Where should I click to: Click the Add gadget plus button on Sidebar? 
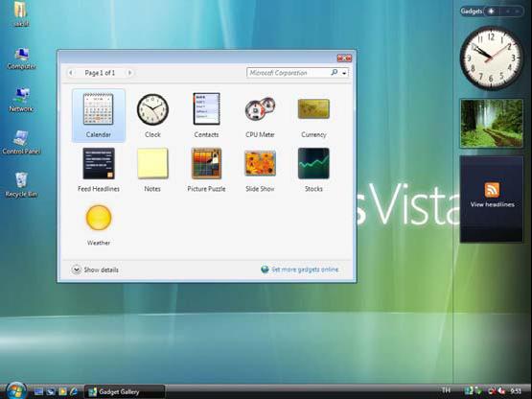click(x=491, y=12)
